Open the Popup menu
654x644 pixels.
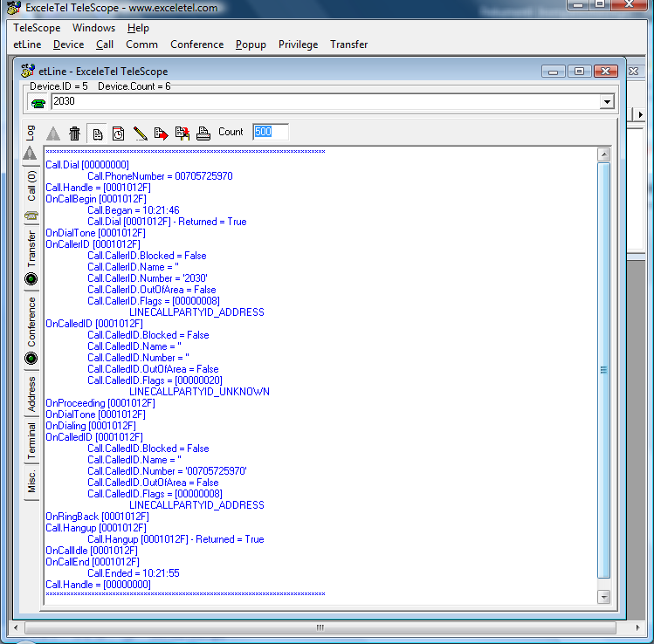click(x=251, y=45)
